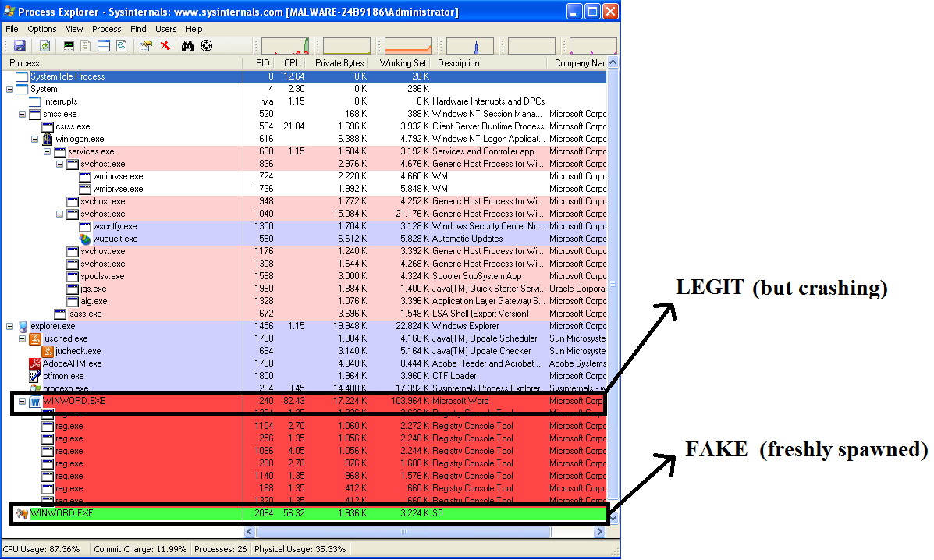Viewport: 934px width, 560px height.
Task: Collapse the winlogon.exe tree node
Action: (34, 140)
